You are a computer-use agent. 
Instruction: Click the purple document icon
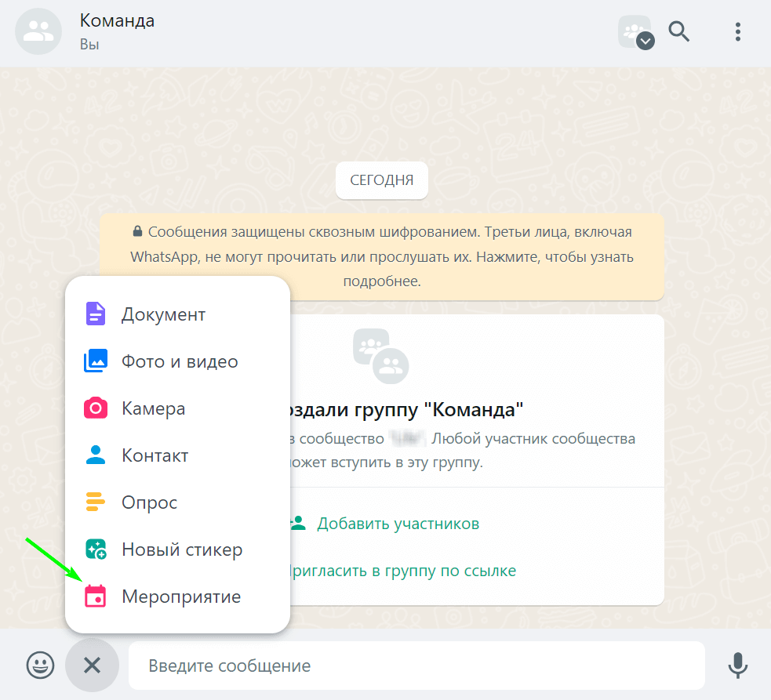tap(96, 314)
